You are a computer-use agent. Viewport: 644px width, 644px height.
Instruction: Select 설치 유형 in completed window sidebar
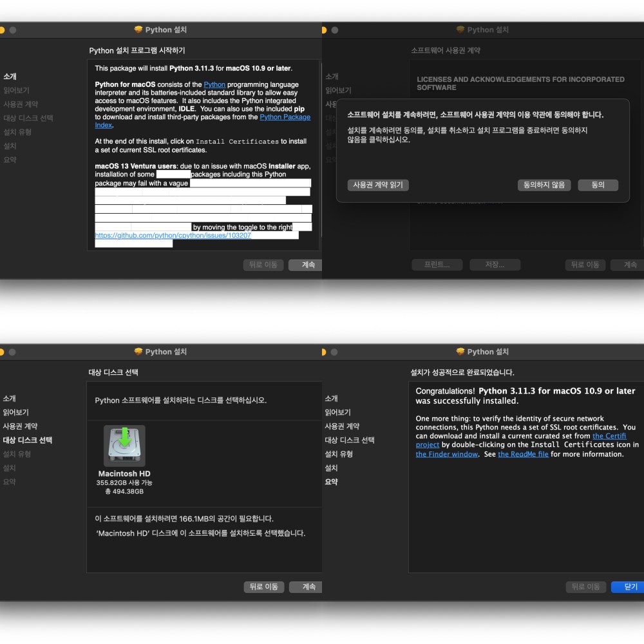click(x=339, y=454)
